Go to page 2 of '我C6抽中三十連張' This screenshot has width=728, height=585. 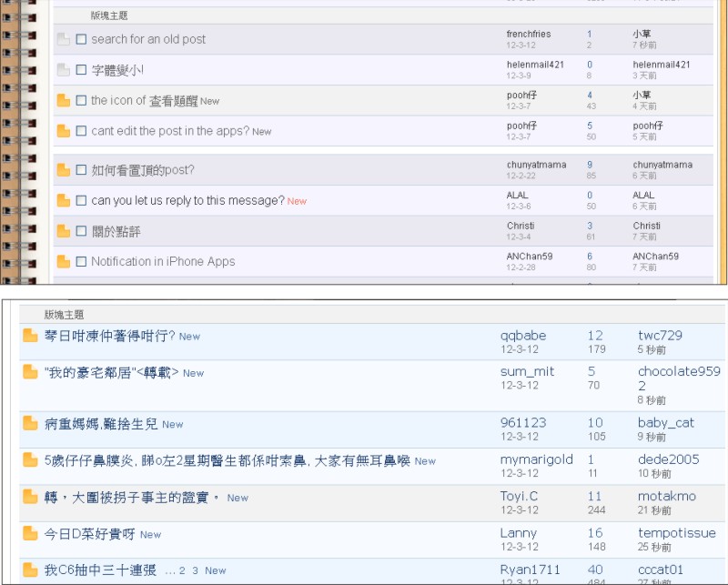point(182,570)
